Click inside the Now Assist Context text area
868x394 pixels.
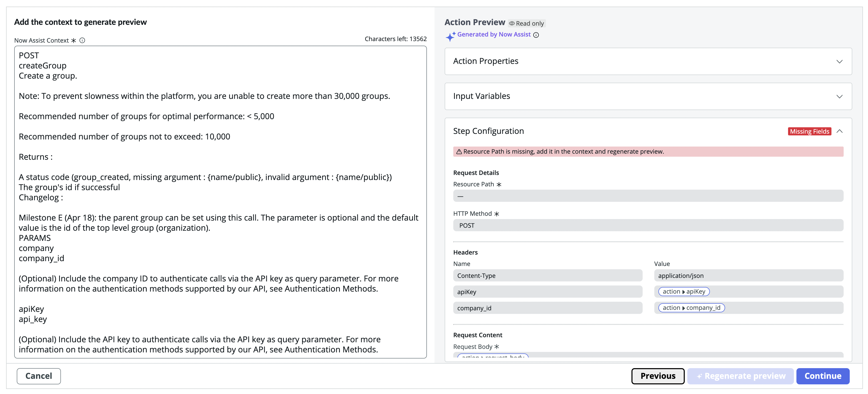[220, 202]
